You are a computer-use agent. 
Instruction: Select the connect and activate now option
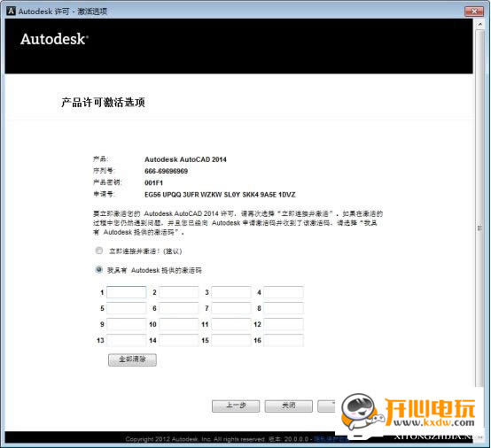point(99,251)
